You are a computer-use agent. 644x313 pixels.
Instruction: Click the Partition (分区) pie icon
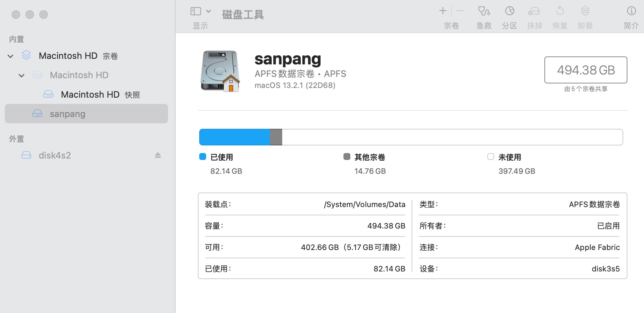[509, 11]
